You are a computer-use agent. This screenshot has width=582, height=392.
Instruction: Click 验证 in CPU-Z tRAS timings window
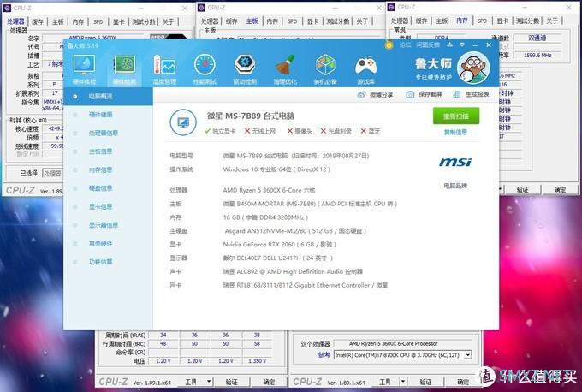click(x=232, y=382)
